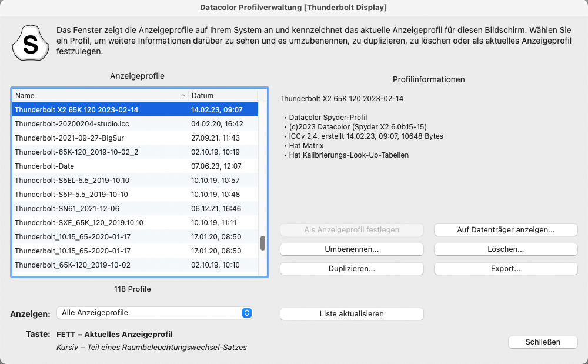Select profile 'Thunderbolt-2021-09-27-BigSur'
The width and height of the screenshot is (588, 364).
[135, 138]
